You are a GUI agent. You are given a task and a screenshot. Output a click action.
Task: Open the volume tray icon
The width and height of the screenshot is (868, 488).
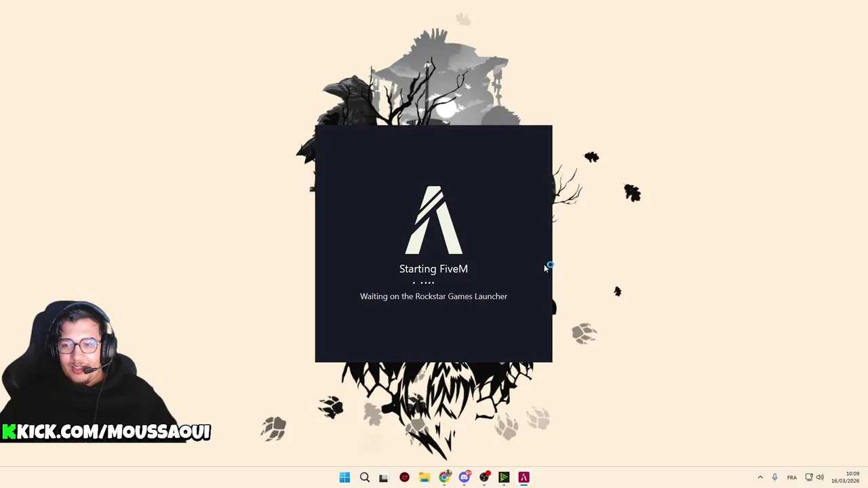pyautogui.click(x=820, y=477)
